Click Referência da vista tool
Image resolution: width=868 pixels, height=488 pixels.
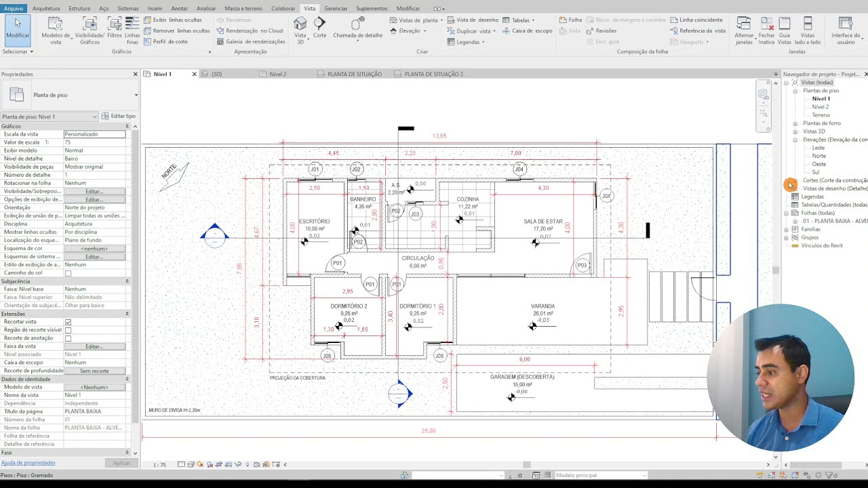tap(698, 30)
